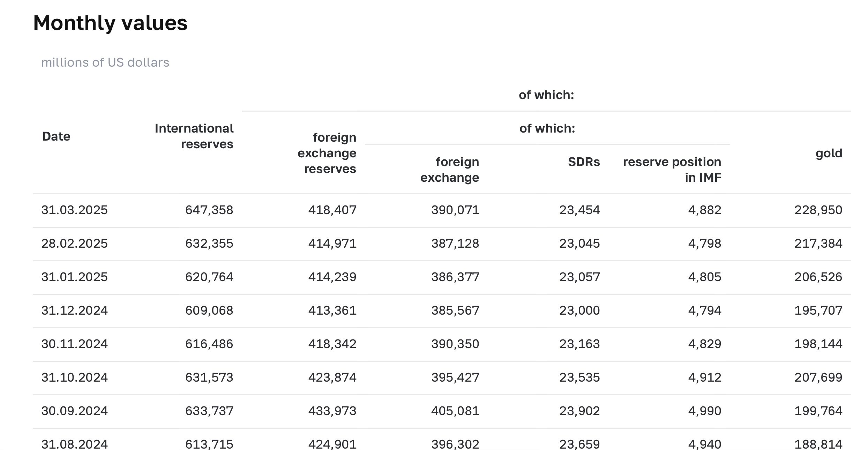Image resolution: width=868 pixels, height=450 pixels.
Task: Click the reserve position in IMF header
Action: pos(672,170)
